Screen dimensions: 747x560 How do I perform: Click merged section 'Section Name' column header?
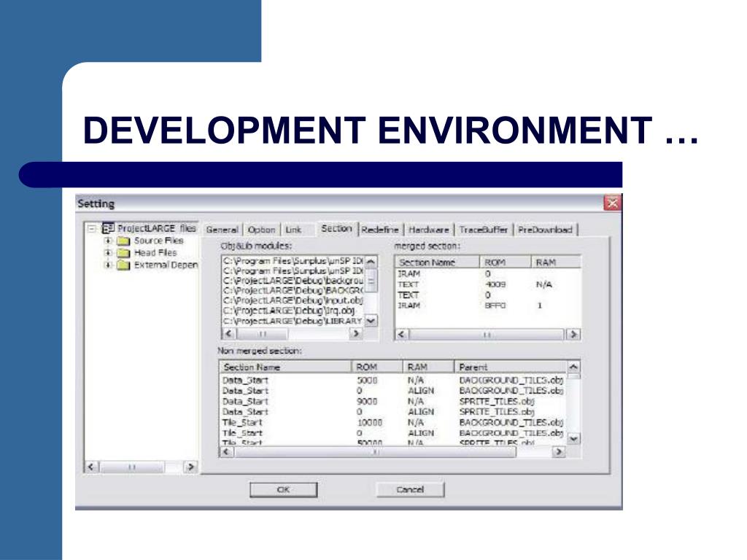438,262
